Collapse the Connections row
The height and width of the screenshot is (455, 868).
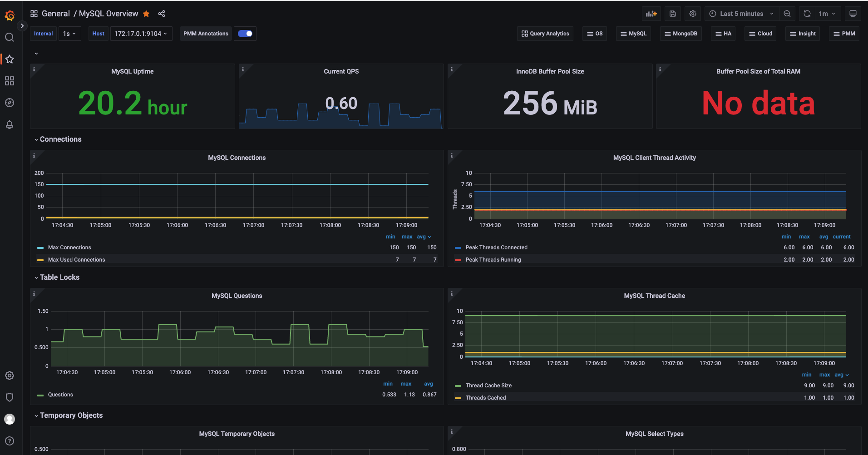pyautogui.click(x=58, y=139)
